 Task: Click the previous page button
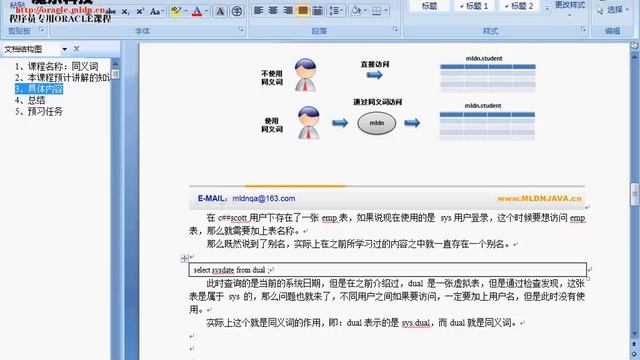(x=634, y=344)
